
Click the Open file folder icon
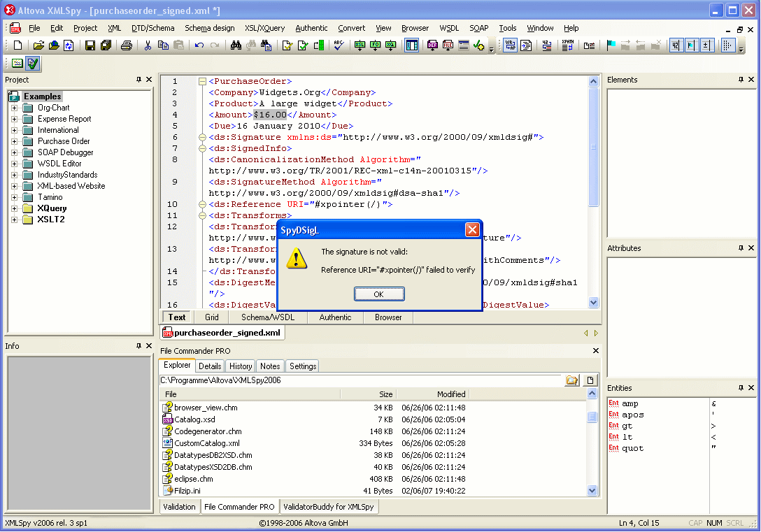[38, 45]
